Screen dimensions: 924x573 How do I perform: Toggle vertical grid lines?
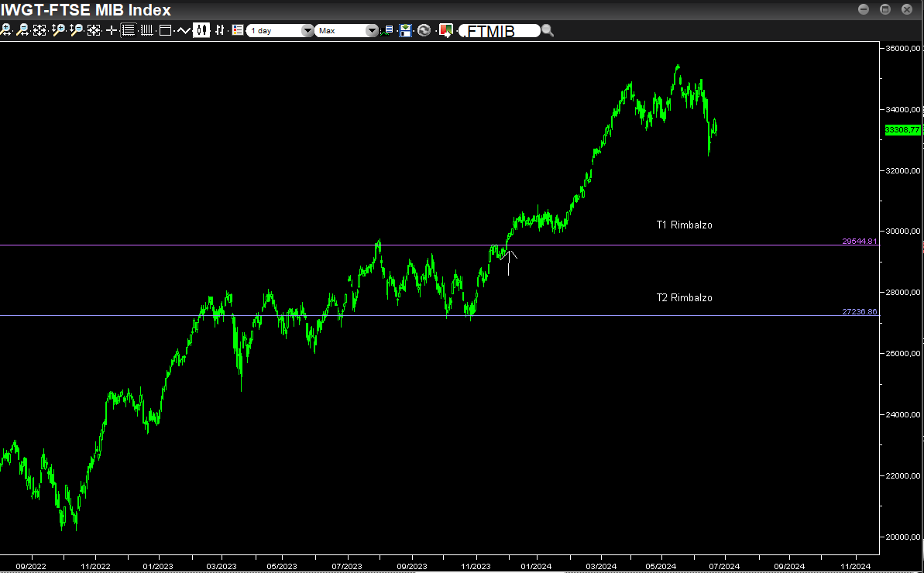146,30
